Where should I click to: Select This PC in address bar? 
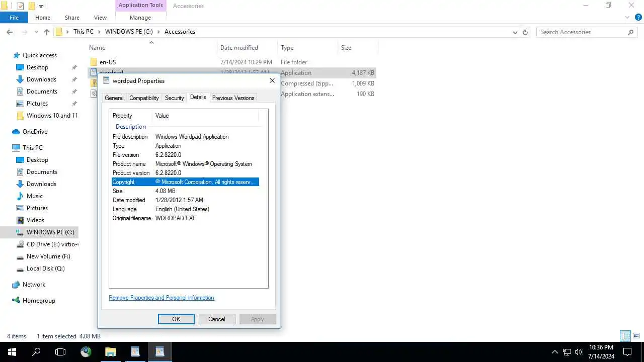tap(83, 32)
